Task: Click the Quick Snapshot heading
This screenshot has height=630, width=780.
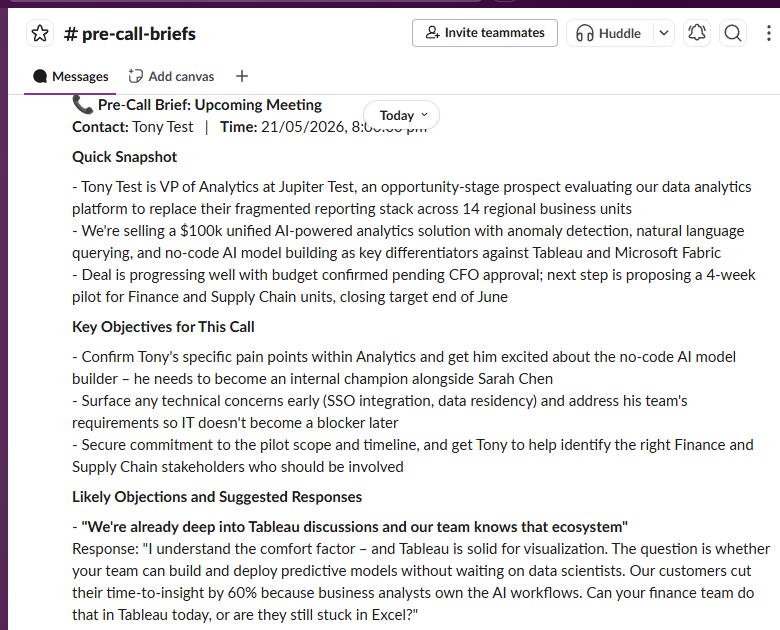Action: (x=124, y=157)
